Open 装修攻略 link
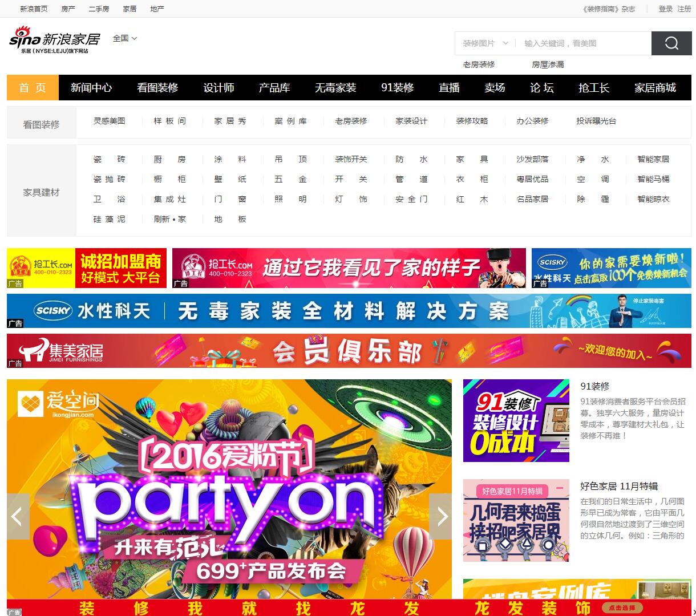Screen dimensions: 696x616 pyautogui.click(x=472, y=121)
